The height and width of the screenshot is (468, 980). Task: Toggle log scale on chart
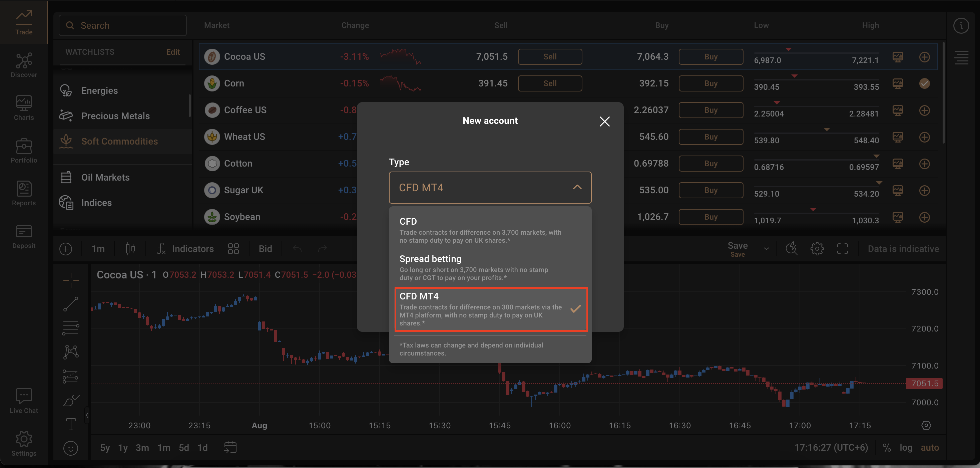[x=906, y=447]
